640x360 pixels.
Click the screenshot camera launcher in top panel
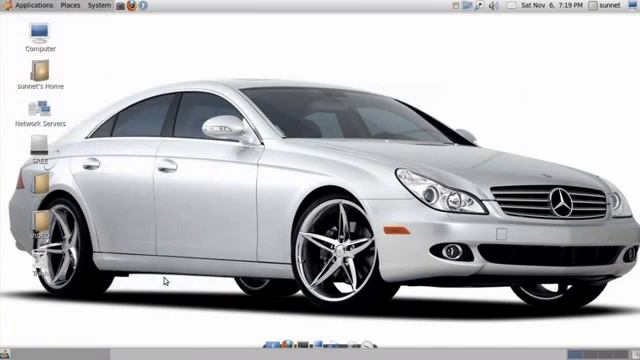pos(120,6)
